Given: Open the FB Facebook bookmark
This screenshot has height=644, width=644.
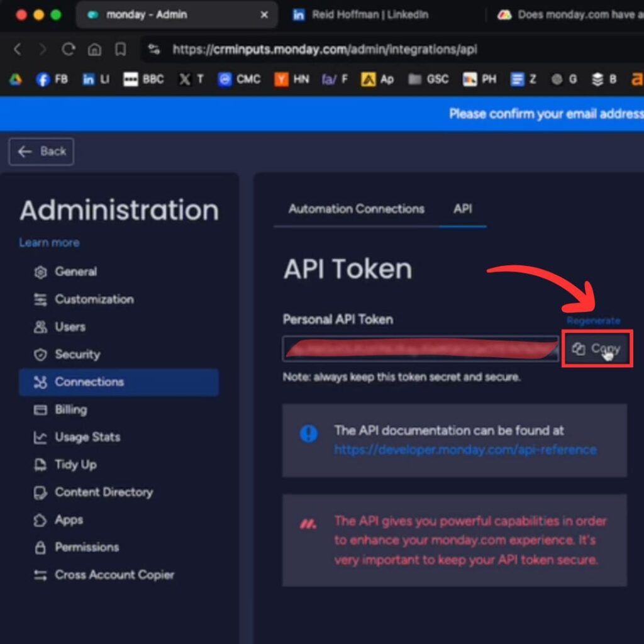Looking at the screenshot, I should coord(52,79).
